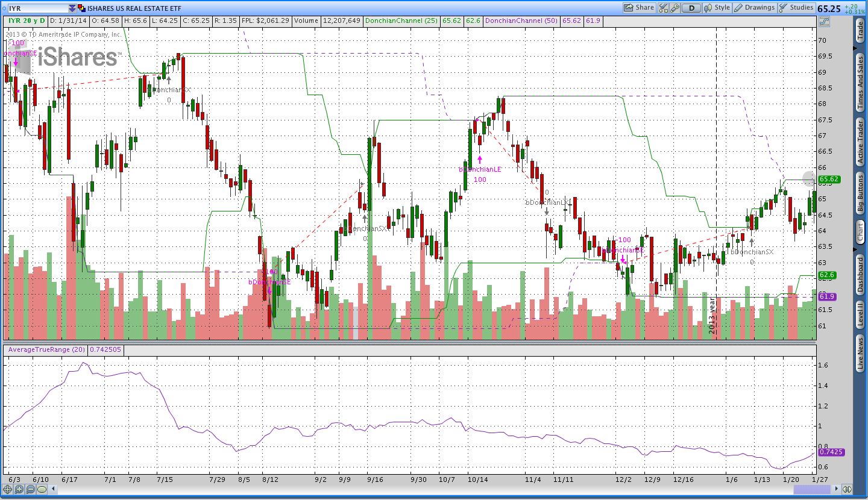868x500 pixels.
Task: Click the bDonchianSX signal label near 1/13
Action: point(752,252)
